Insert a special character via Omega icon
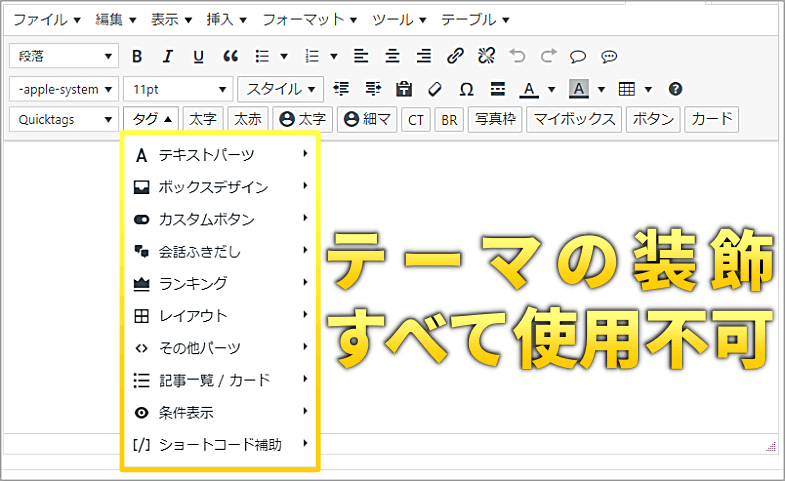This screenshot has height=481, width=785. [x=466, y=89]
